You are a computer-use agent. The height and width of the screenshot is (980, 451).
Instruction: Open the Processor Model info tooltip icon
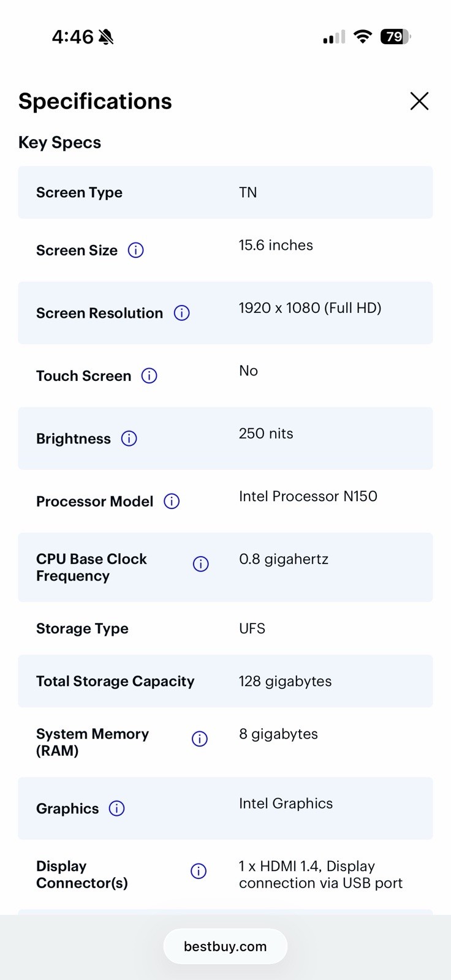(172, 501)
